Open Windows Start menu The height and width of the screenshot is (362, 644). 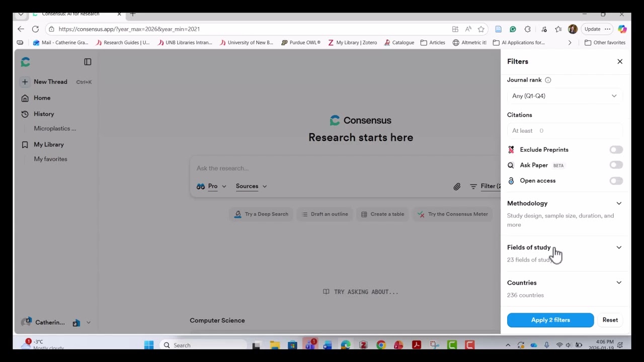click(x=149, y=345)
